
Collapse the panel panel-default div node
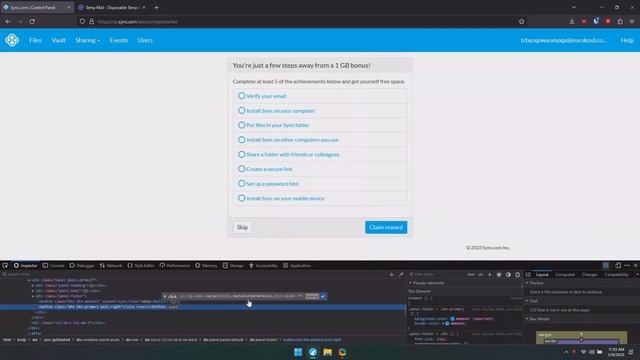(29, 280)
